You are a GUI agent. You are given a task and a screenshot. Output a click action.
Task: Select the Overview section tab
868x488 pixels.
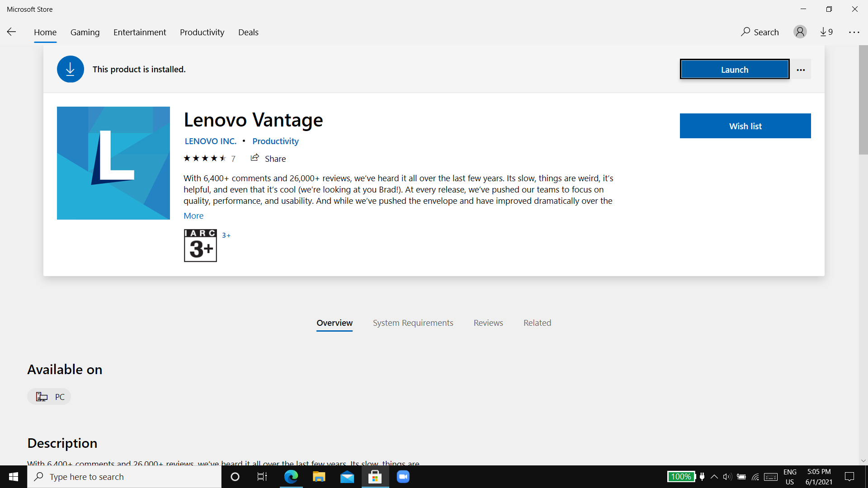coord(335,323)
